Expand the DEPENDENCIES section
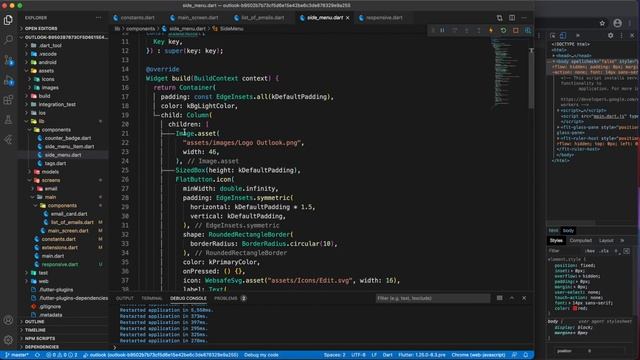Viewport: 640px width, 360px height. (42, 347)
